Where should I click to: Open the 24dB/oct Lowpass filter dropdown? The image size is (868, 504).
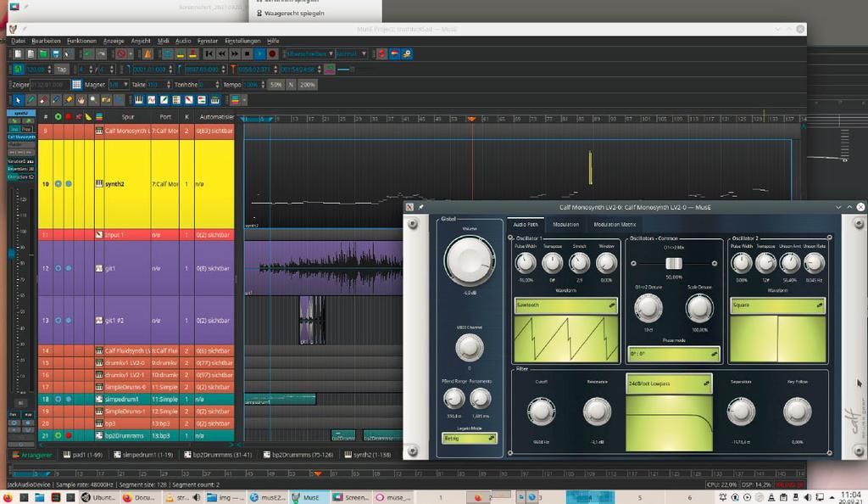[669, 384]
